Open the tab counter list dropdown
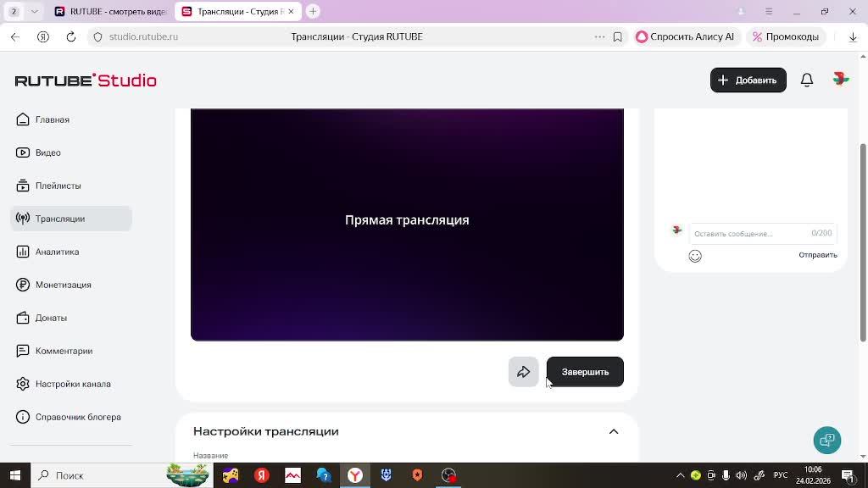This screenshot has width=868, height=488. [34, 11]
